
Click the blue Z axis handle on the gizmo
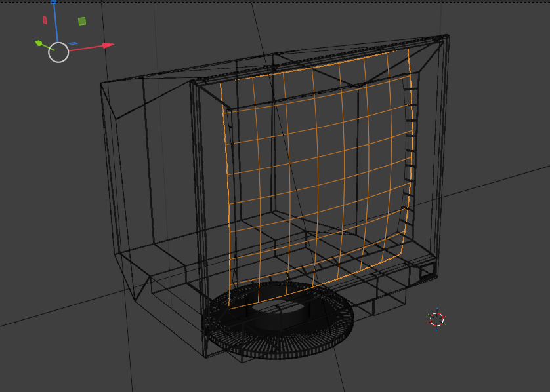[54, 3]
